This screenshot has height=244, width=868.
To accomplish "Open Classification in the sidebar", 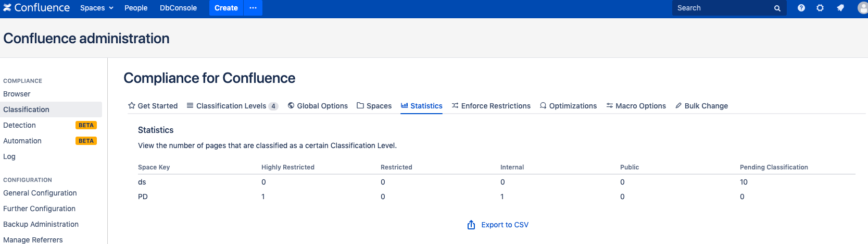I will (x=51, y=109).
